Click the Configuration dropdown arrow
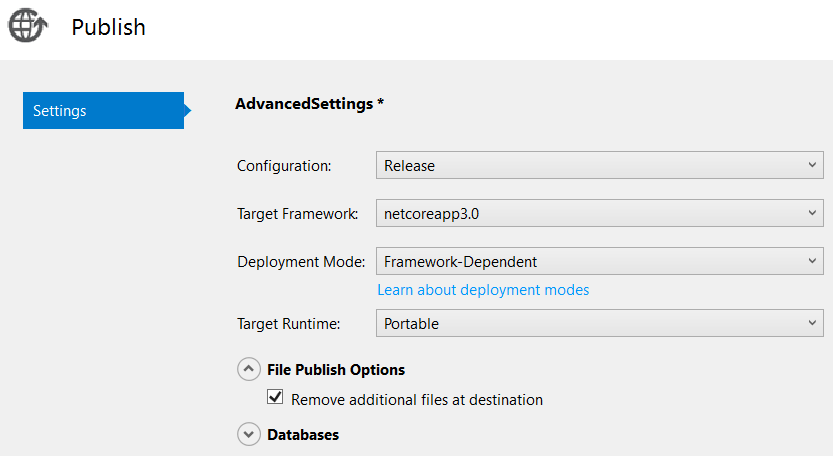This screenshot has height=456, width=833. click(812, 166)
